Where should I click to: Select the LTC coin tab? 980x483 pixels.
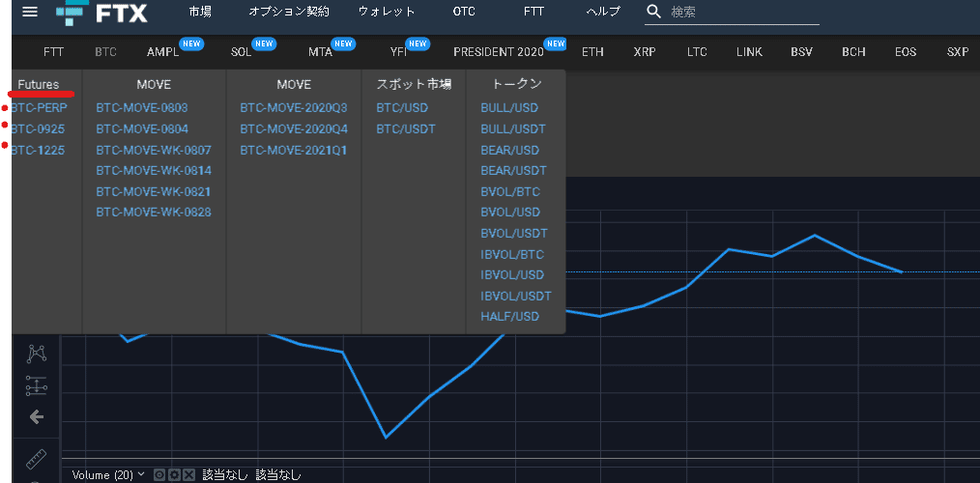(x=697, y=52)
